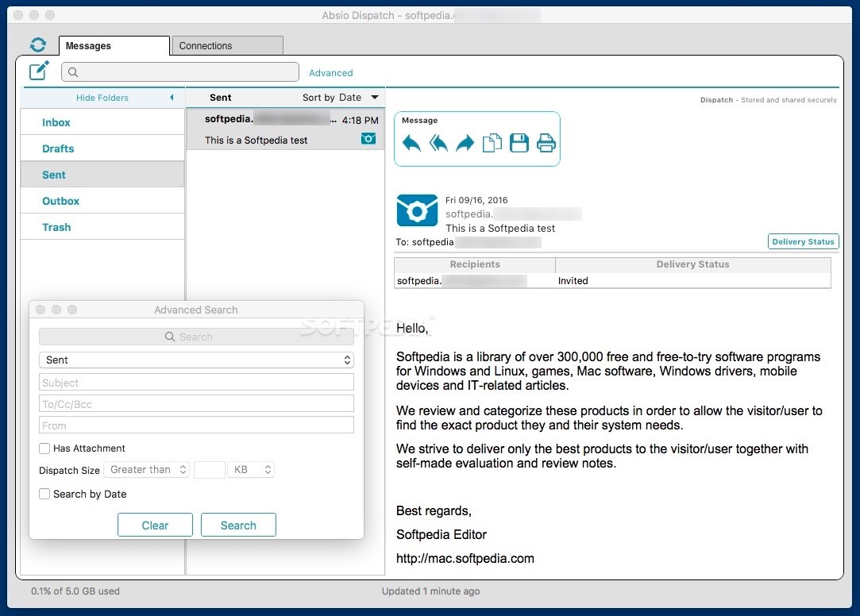This screenshot has width=860, height=616.
Task: Click the Delivery Status button
Action: pos(803,241)
